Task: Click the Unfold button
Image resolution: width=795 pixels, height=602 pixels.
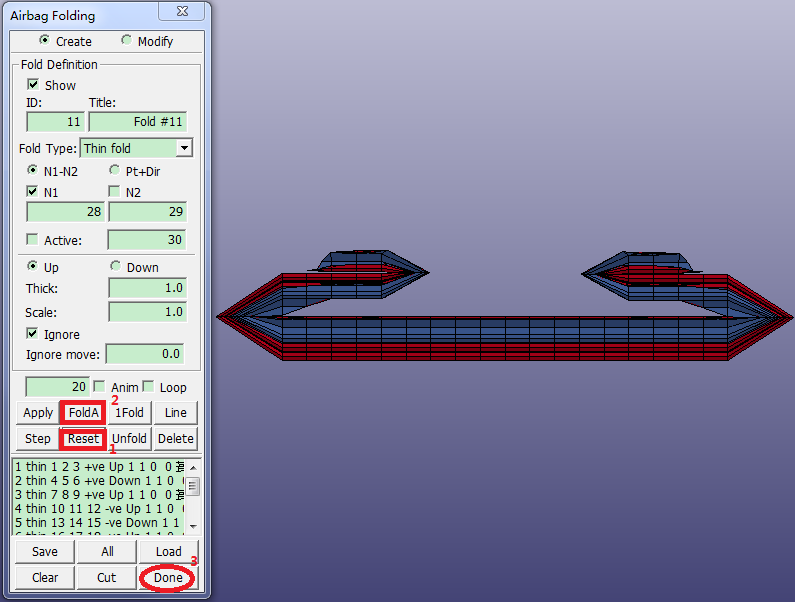Action: [129, 439]
